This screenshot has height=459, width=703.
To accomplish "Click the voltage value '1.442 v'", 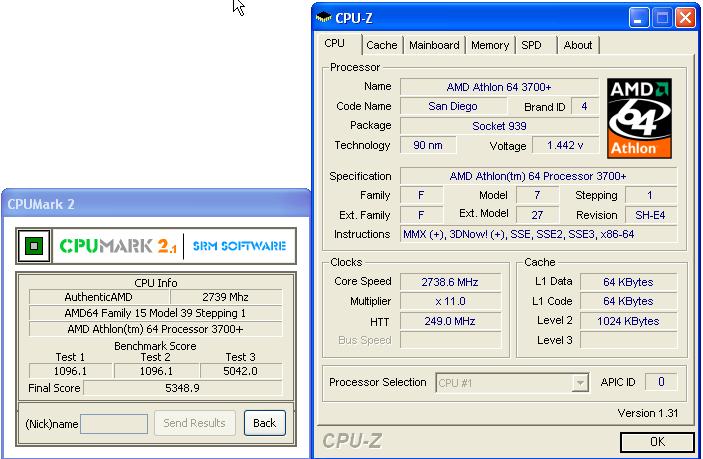I will (565, 145).
